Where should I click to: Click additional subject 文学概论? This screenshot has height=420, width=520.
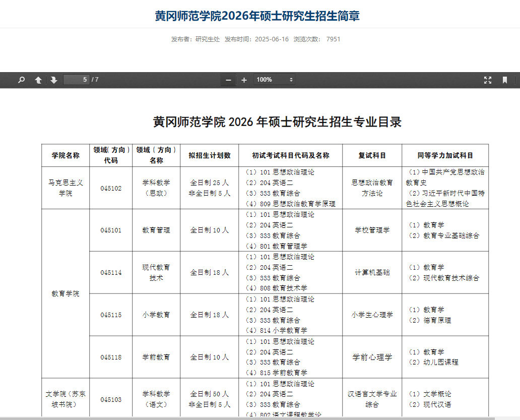pyautogui.click(x=437, y=394)
